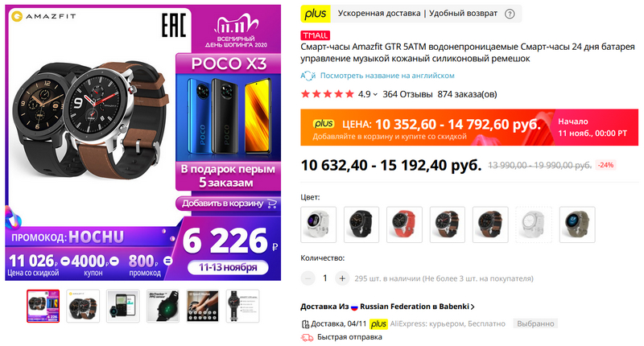The image size is (644, 346).
Task: Open the 364 Отзывы reviews link
Action: coord(407,94)
